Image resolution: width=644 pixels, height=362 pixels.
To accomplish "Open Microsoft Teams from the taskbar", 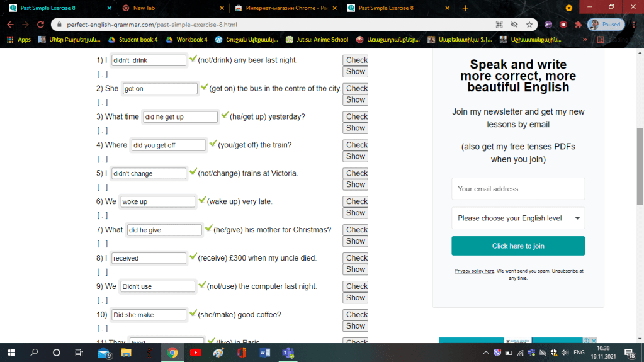I will click(x=288, y=353).
